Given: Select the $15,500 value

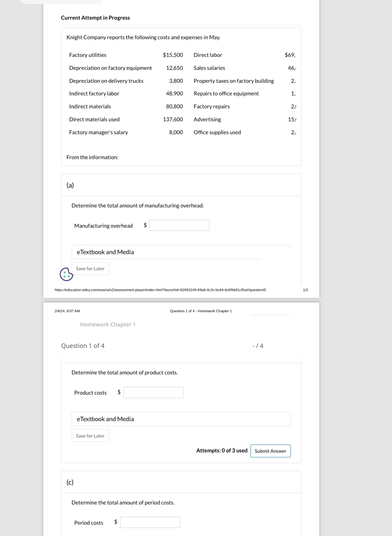Looking at the screenshot, I should coord(173,55).
